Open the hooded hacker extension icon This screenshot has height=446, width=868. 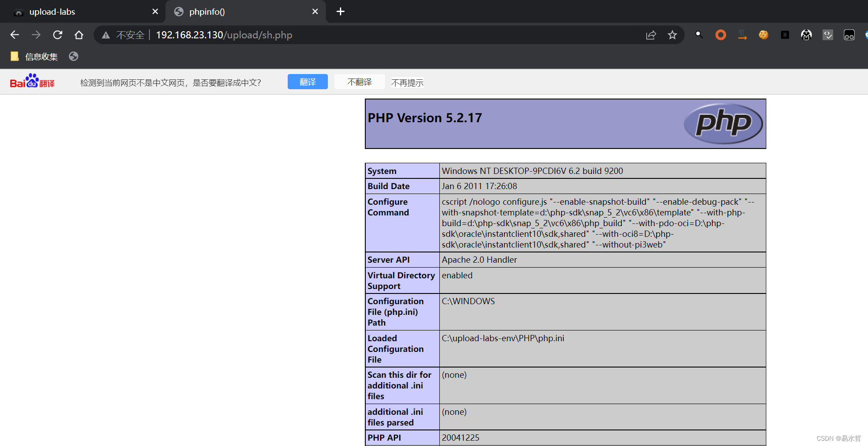click(x=806, y=35)
